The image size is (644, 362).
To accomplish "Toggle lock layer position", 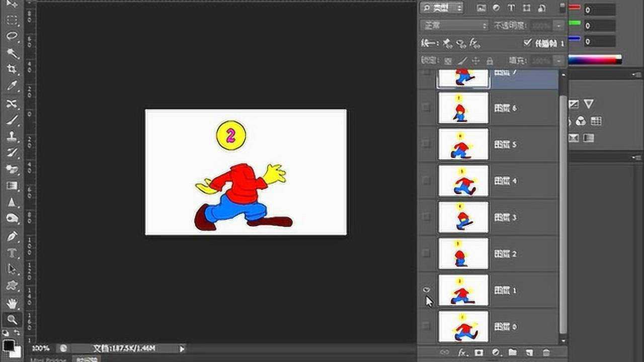I will (x=476, y=61).
